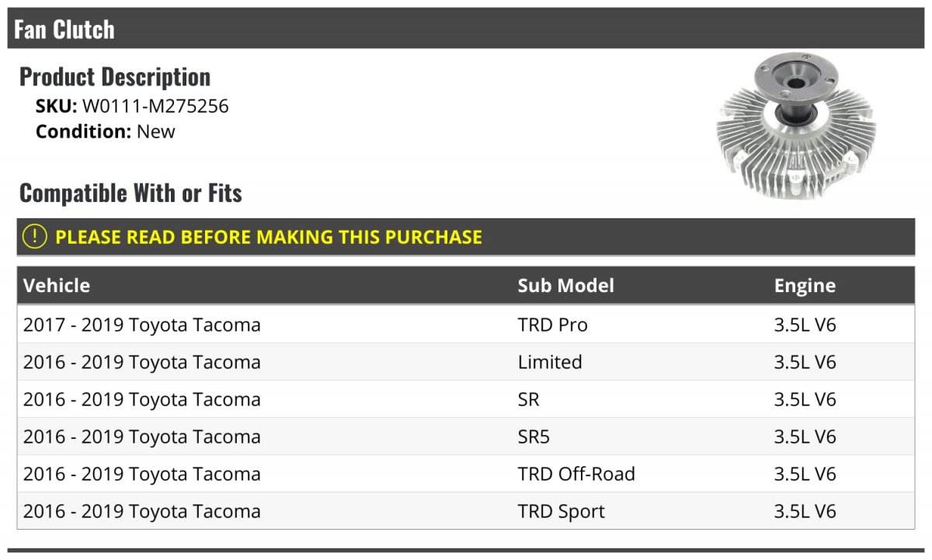Viewport: 932px width, 560px height.
Task: Click the SR5 sub model cell
Action: (x=534, y=437)
